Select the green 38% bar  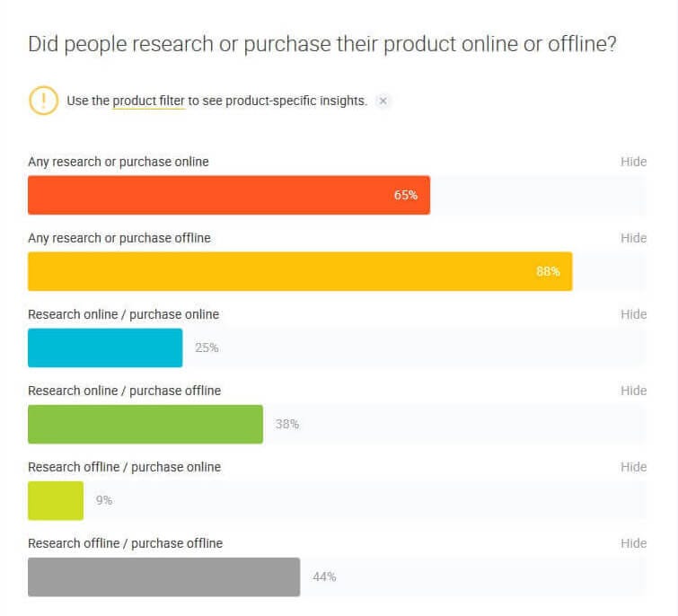145,424
